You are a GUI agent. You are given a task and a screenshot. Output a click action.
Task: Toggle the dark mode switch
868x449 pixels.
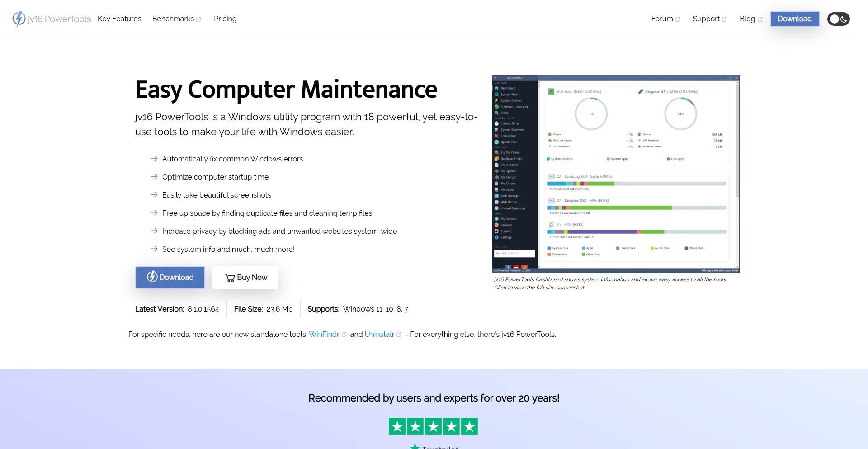click(838, 19)
